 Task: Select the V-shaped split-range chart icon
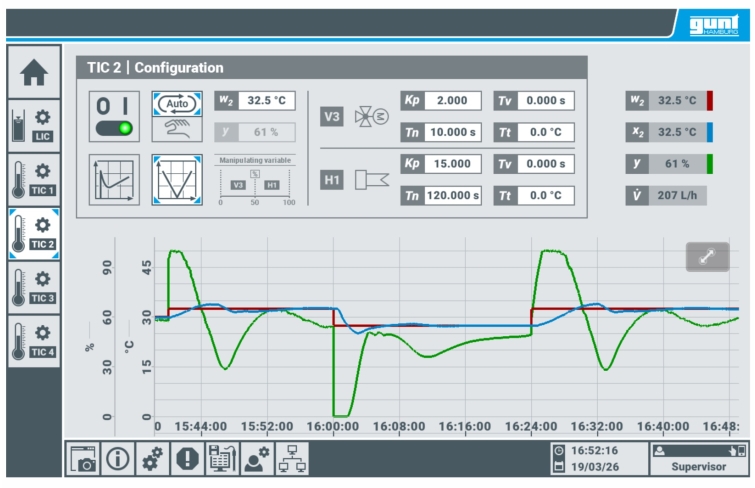pyautogui.click(x=177, y=180)
